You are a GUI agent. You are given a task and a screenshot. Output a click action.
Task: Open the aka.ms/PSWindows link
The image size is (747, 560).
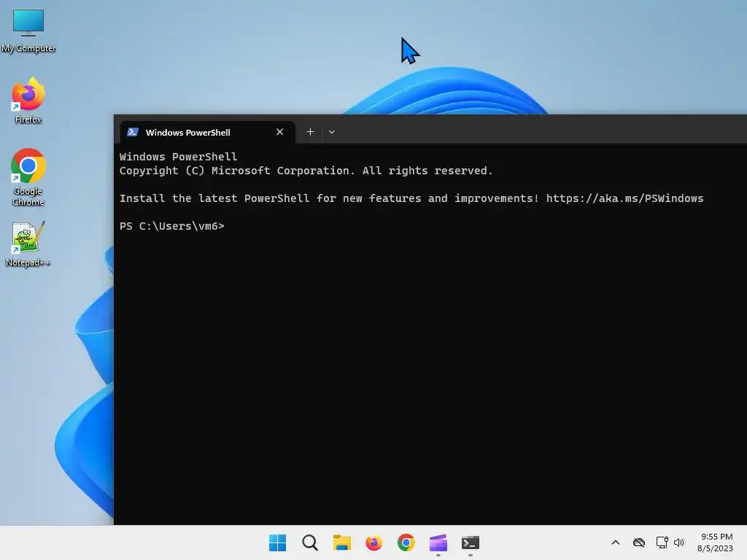click(x=624, y=198)
